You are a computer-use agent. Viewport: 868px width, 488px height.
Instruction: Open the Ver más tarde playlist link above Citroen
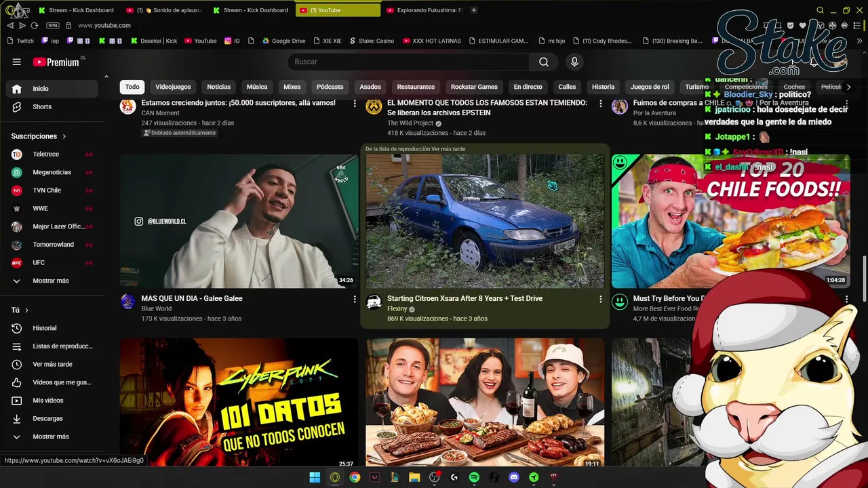click(x=448, y=149)
